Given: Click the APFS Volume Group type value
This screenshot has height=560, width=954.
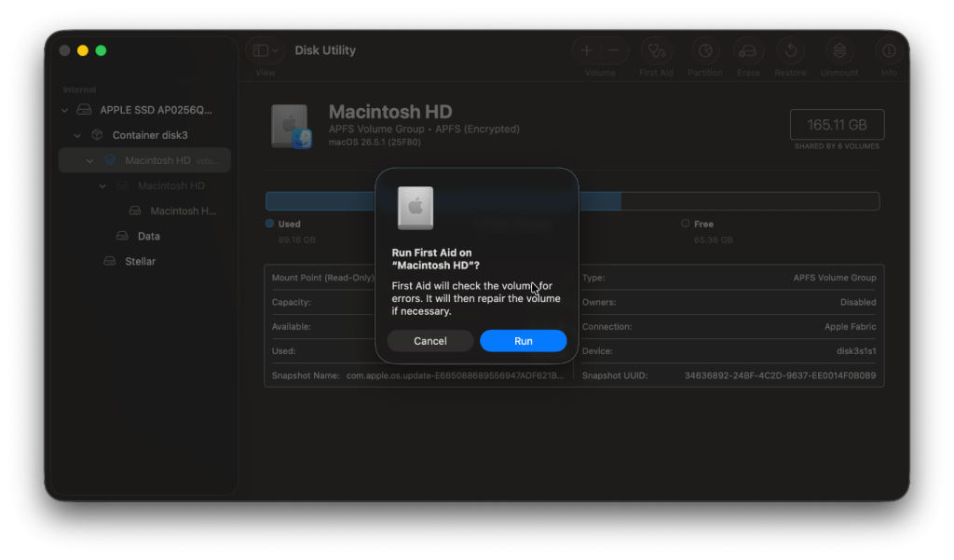Looking at the screenshot, I should point(835,278).
